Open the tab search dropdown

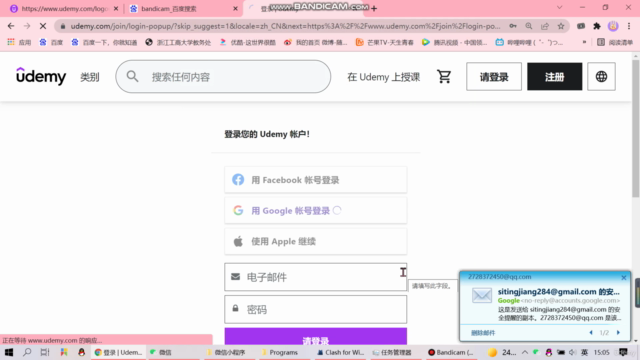pyautogui.click(x=560, y=8)
